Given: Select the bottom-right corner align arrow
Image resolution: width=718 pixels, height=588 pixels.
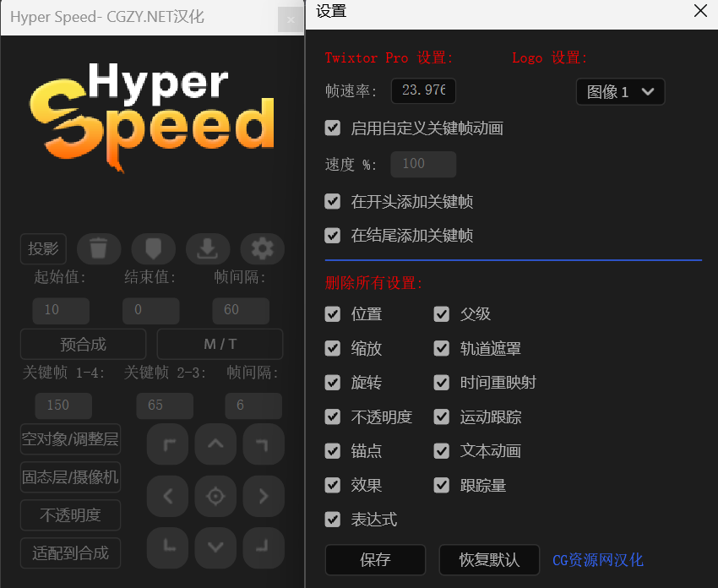Looking at the screenshot, I should coord(264,547).
